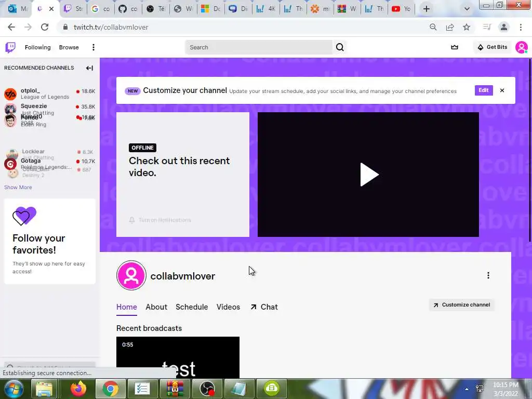Image resolution: width=532 pixels, height=399 pixels.
Task: Switch to the About tab
Action: tap(156, 307)
